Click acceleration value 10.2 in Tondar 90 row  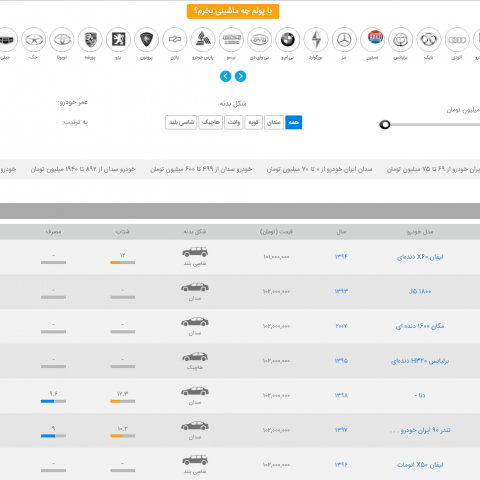123,428
